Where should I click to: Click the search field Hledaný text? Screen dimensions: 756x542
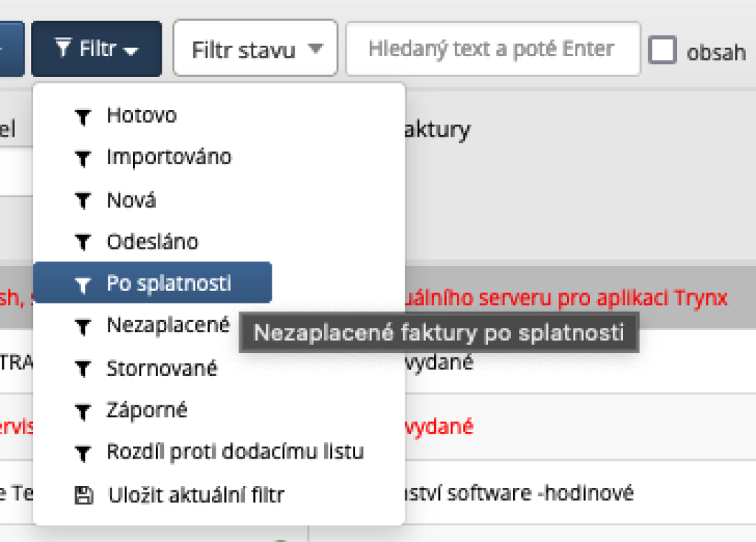point(492,49)
